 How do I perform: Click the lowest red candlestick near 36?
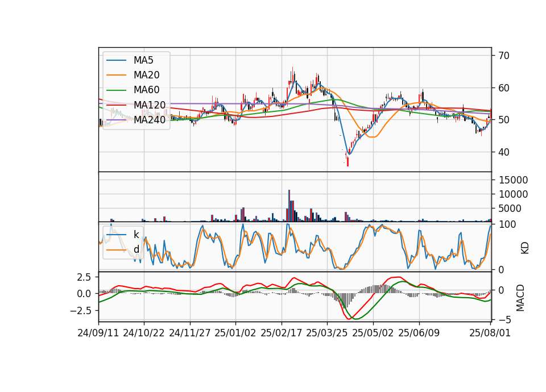pos(348,161)
